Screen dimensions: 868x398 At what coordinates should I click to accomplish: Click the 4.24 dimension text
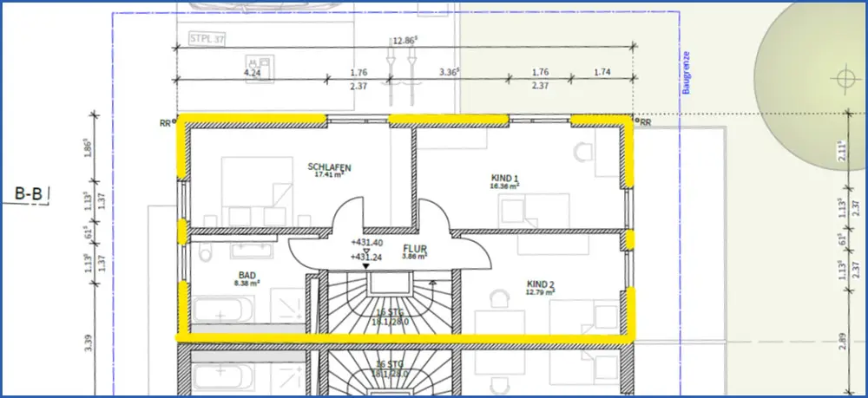click(x=253, y=74)
